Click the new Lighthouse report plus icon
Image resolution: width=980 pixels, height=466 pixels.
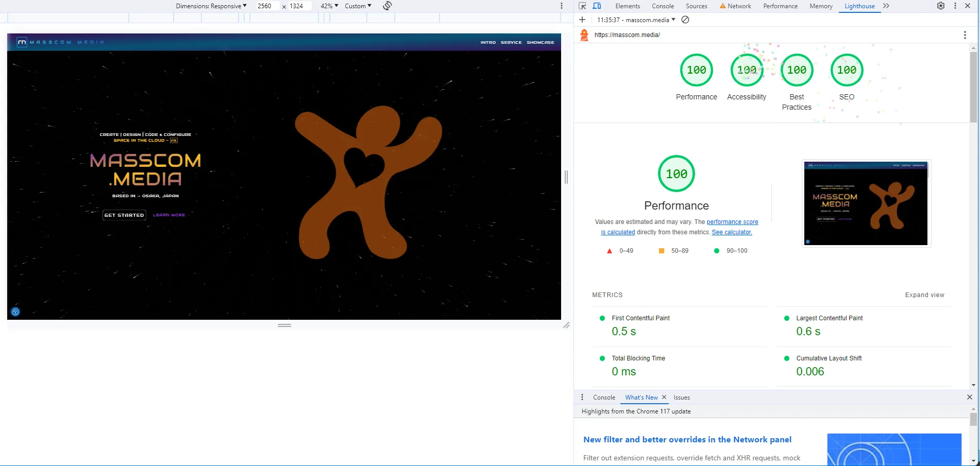click(x=582, y=20)
